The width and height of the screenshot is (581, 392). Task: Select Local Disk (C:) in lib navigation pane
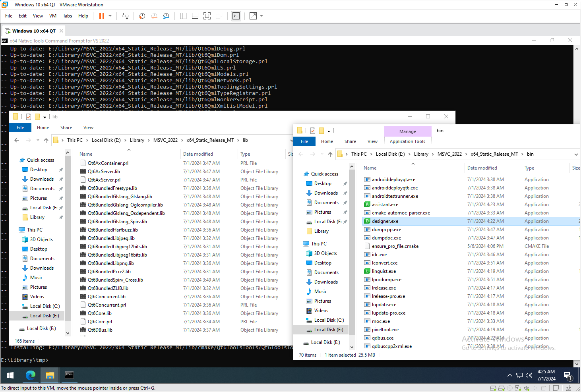pos(41,306)
